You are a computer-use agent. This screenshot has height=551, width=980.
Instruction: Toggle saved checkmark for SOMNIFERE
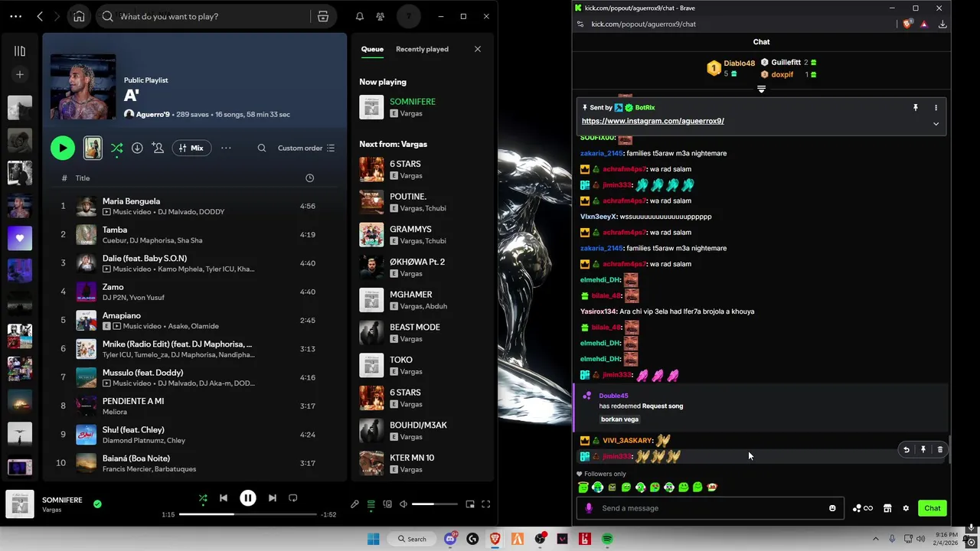97,504
